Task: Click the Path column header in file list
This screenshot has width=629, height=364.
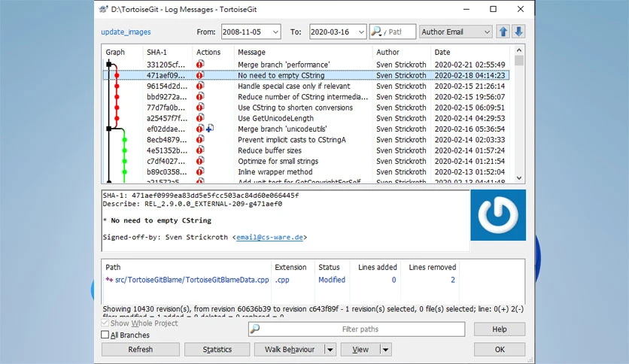Action: click(187, 268)
